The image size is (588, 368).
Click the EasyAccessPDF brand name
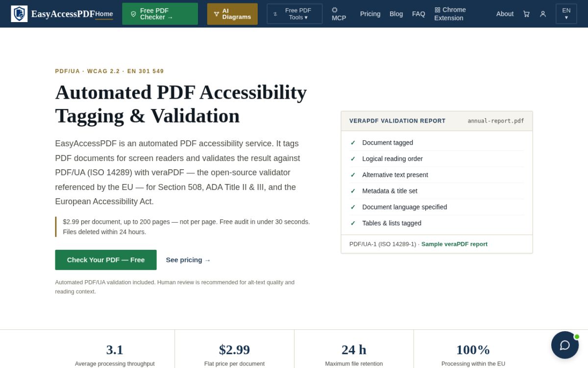pyautogui.click(x=63, y=14)
